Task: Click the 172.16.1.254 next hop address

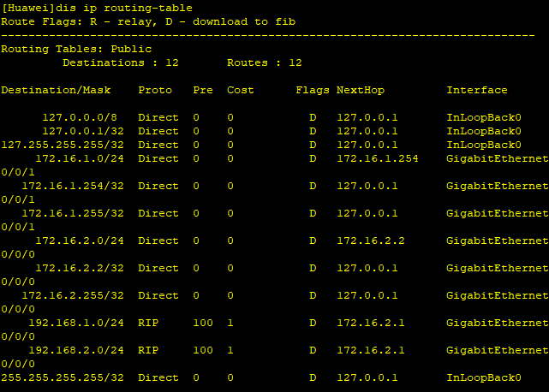Action: (x=378, y=158)
